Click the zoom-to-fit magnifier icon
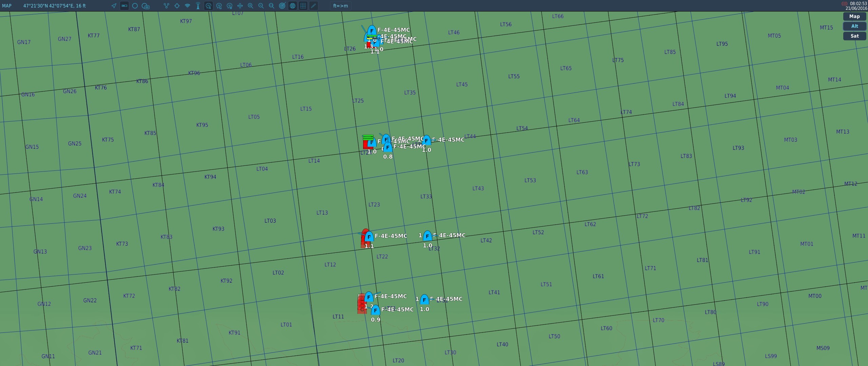This screenshot has width=868, height=366. point(272,6)
